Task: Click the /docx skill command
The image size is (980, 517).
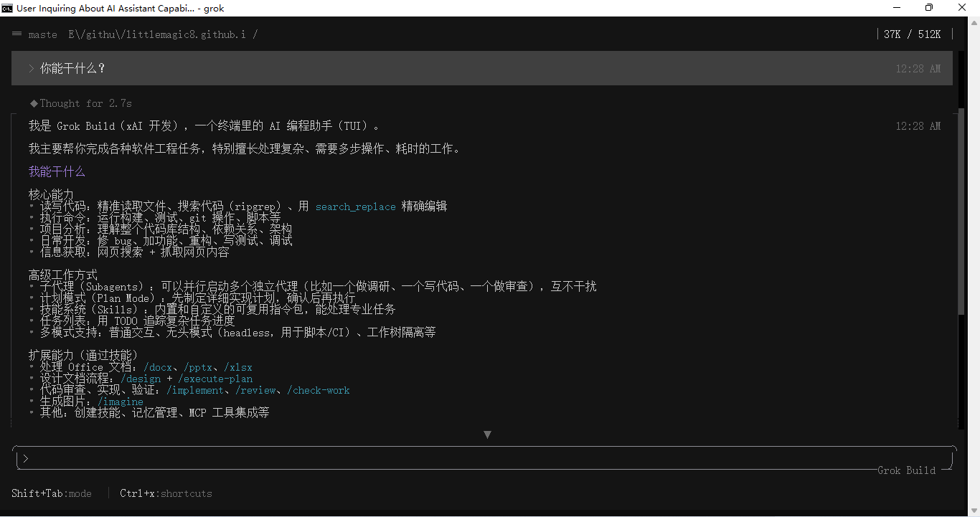Action: (158, 367)
